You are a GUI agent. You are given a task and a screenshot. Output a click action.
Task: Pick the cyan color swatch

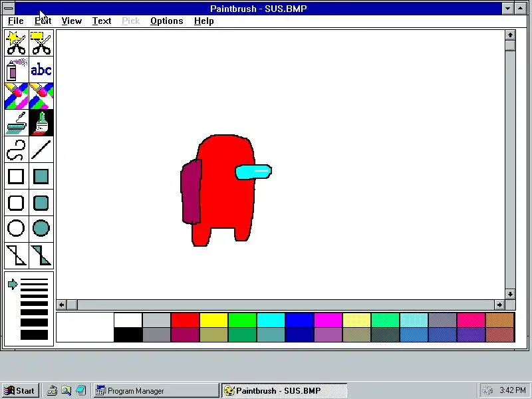click(x=271, y=321)
